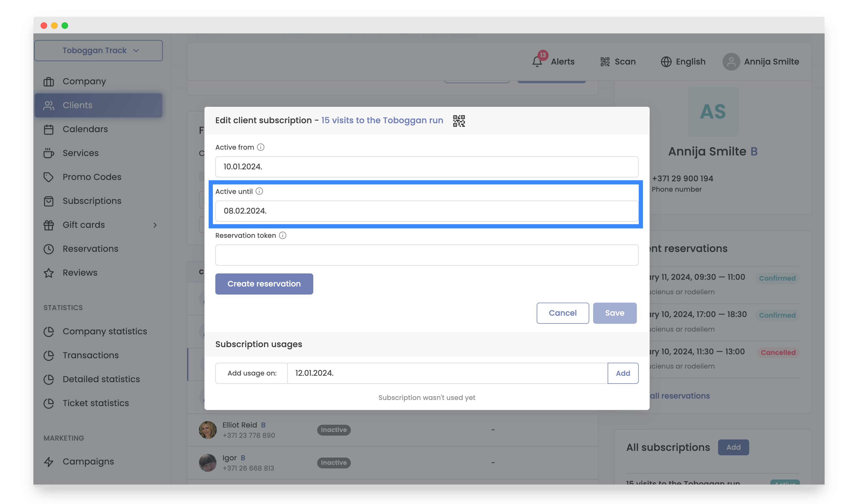Open the Active from date picker field
The image size is (858, 504).
(x=426, y=167)
